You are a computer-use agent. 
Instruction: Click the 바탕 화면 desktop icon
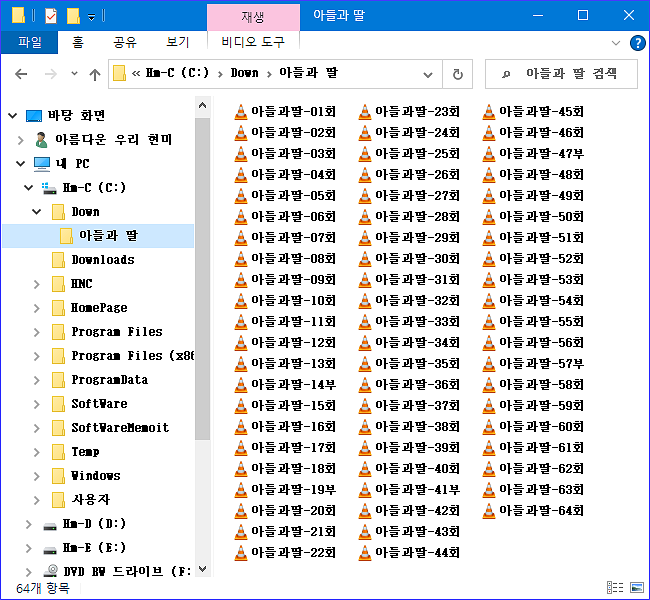(x=34, y=116)
